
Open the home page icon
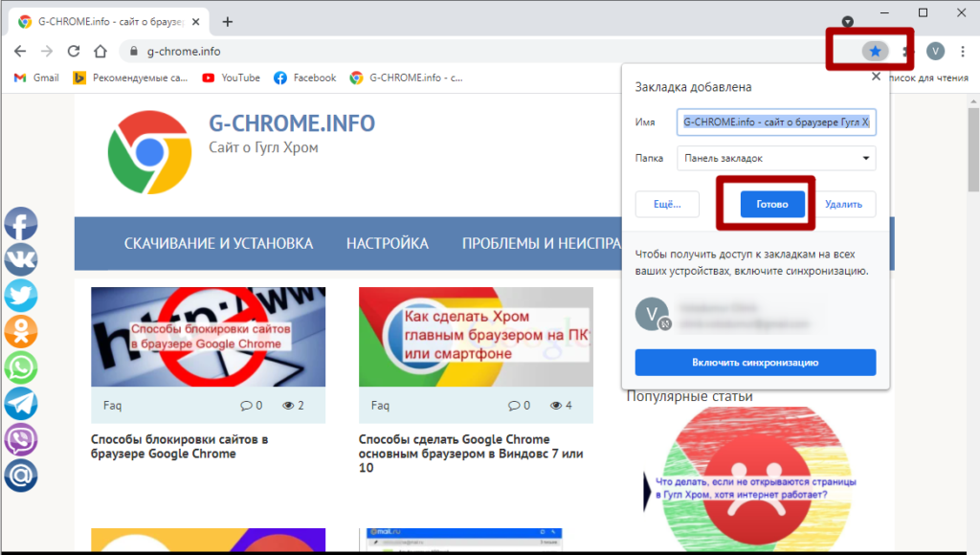click(x=100, y=52)
